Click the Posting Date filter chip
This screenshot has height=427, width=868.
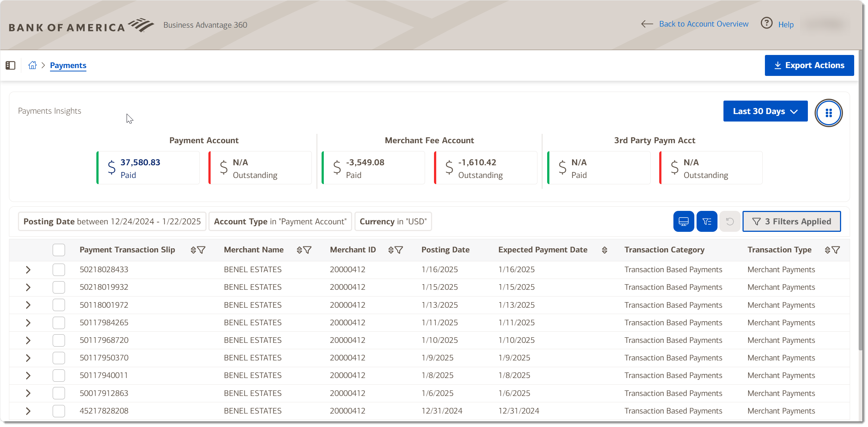pos(112,221)
